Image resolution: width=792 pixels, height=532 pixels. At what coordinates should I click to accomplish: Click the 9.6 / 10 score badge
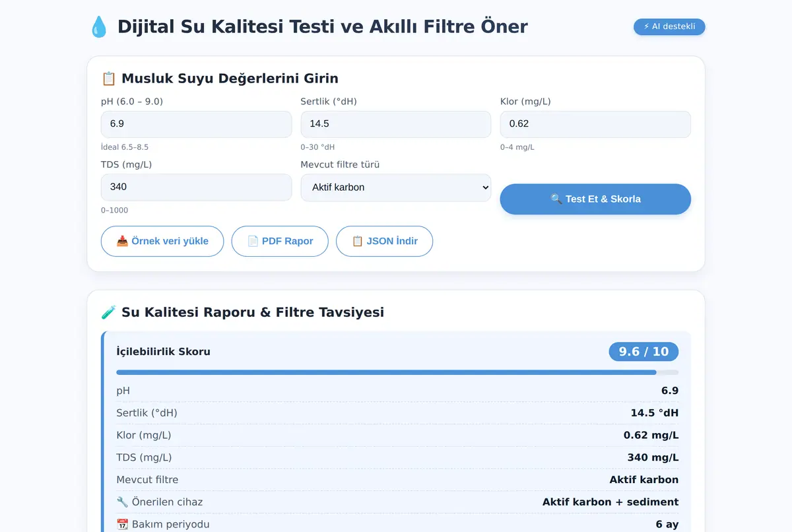(x=643, y=352)
